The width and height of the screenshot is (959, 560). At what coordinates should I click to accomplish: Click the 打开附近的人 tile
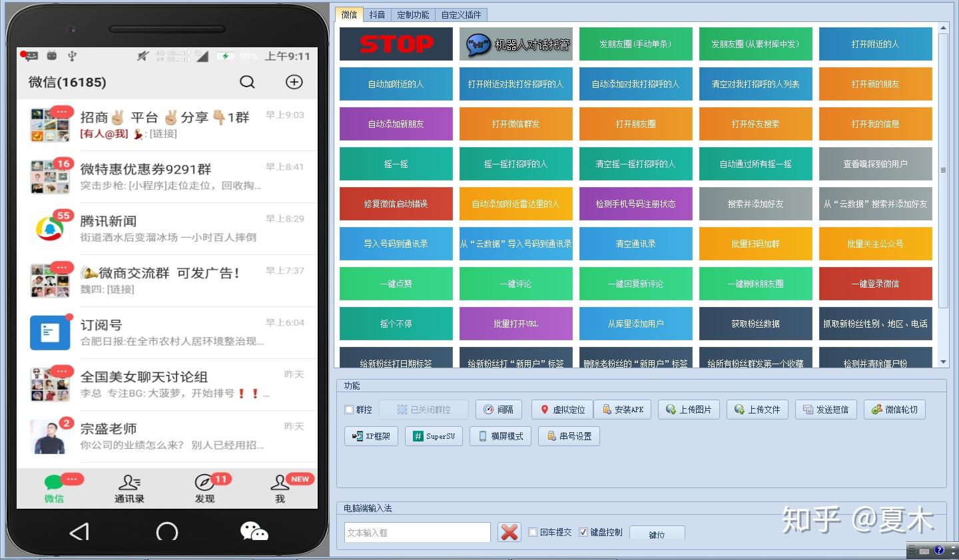click(876, 44)
